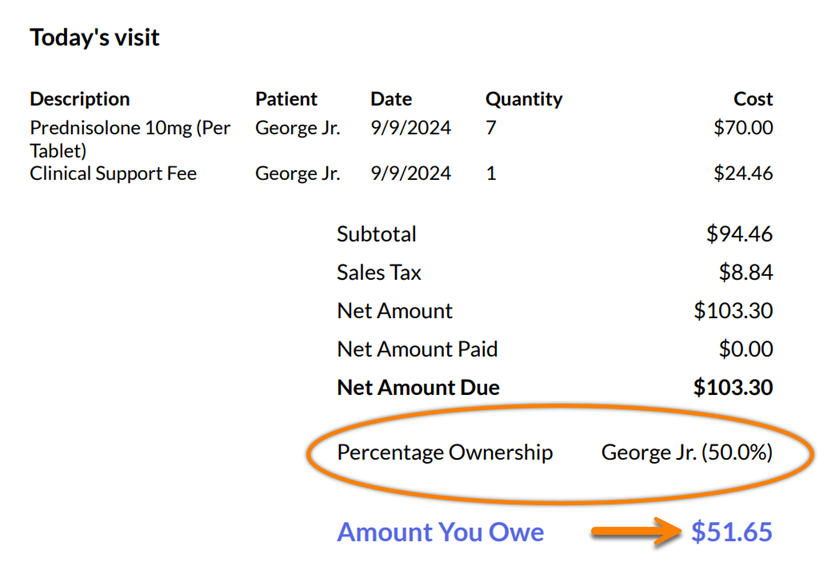
Task: Click the Patient column header
Action: click(286, 99)
